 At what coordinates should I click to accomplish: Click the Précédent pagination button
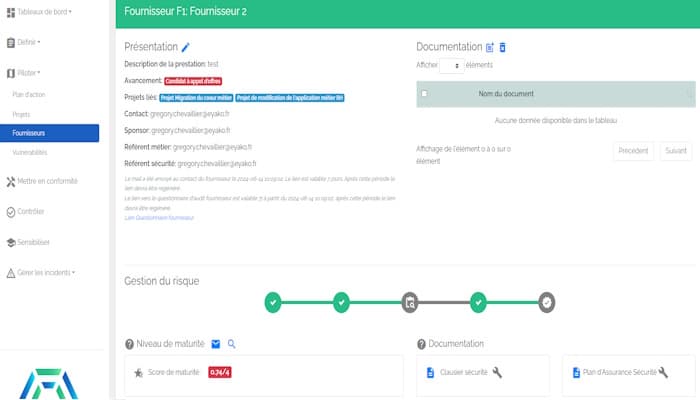(633, 151)
